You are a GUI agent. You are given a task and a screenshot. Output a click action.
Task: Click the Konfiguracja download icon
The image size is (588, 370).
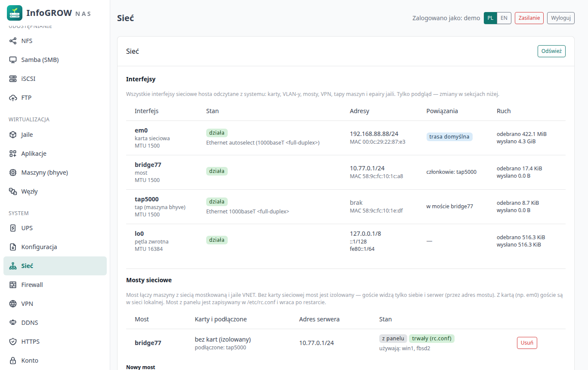pyautogui.click(x=13, y=247)
